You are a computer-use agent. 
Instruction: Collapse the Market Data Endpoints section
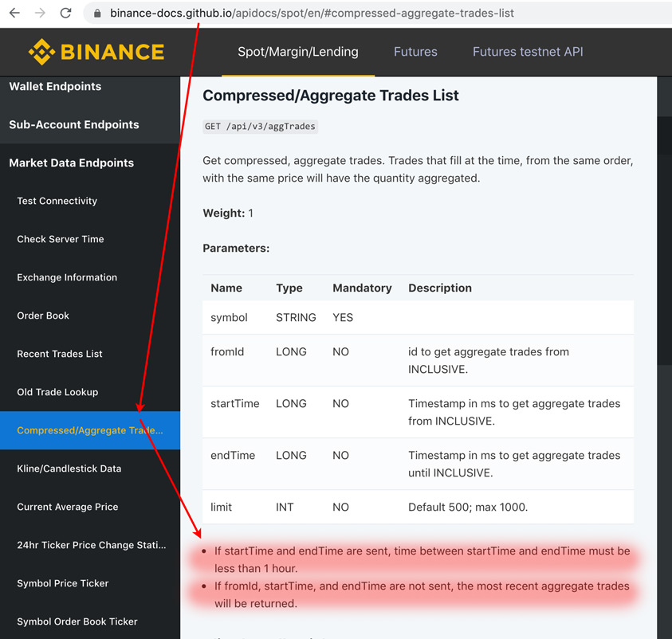(x=72, y=163)
